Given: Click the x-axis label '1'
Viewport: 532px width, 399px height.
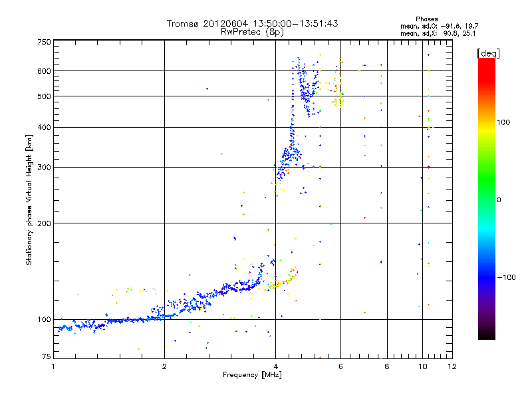Looking at the screenshot, I should (x=53, y=366).
